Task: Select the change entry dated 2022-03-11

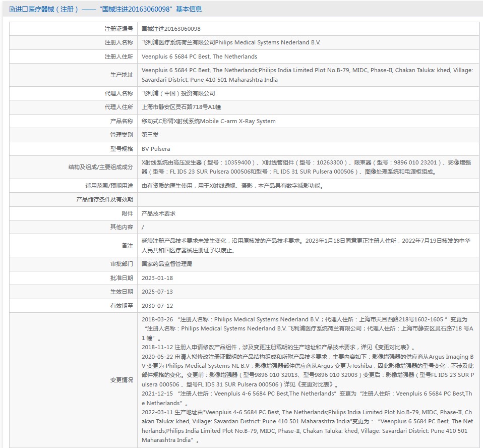Action: [x=307, y=426]
